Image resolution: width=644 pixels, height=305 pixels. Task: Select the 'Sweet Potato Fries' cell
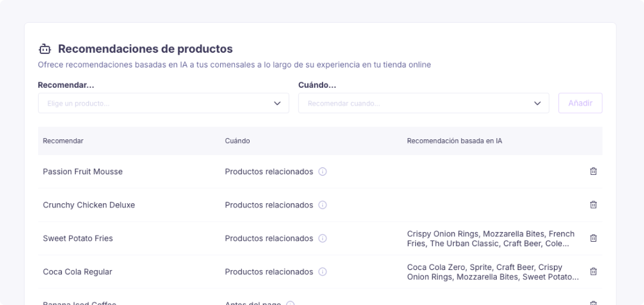[78, 238]
